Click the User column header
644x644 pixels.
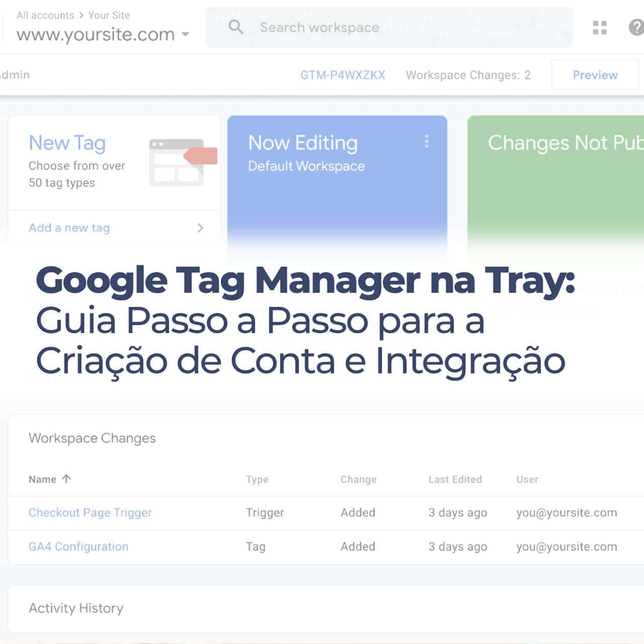click(x=527, y=479)
